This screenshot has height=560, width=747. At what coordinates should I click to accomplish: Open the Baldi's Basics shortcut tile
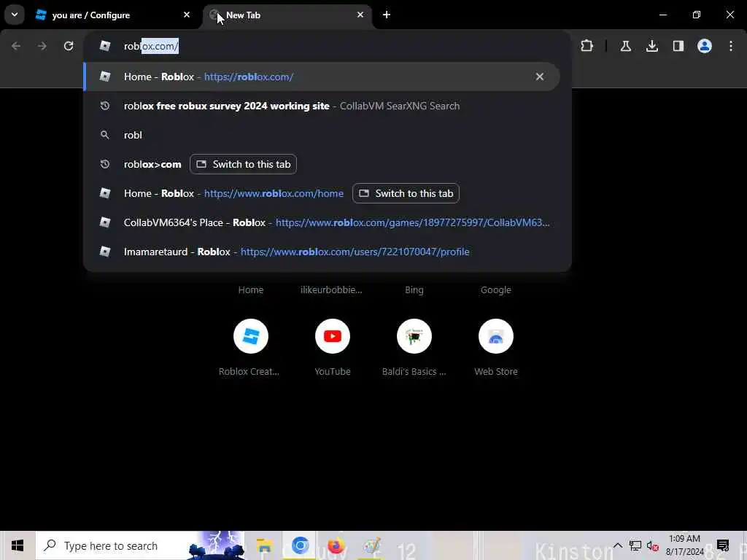tap(414, 336)
